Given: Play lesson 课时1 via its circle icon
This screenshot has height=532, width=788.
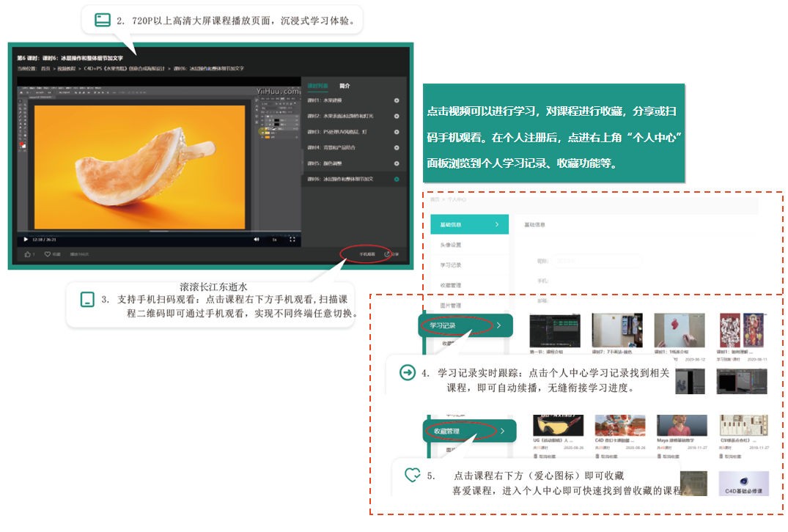Looking at the screenshot, I should (x=397, y=100).
